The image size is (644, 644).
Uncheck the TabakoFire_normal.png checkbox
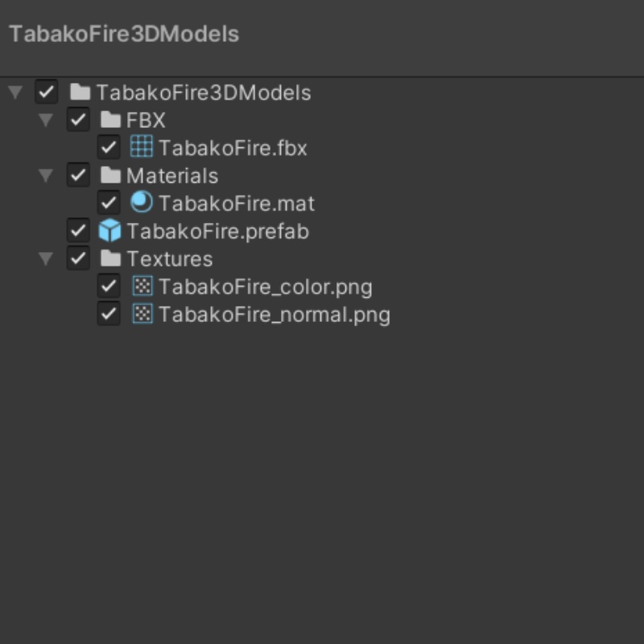(109, 314)
